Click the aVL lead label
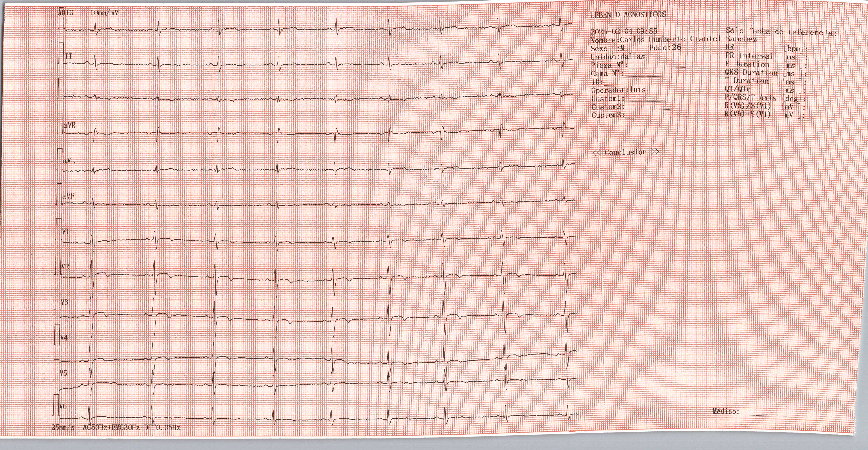Image resolution: width=868 pixels, height=450 pixels. 69,161
